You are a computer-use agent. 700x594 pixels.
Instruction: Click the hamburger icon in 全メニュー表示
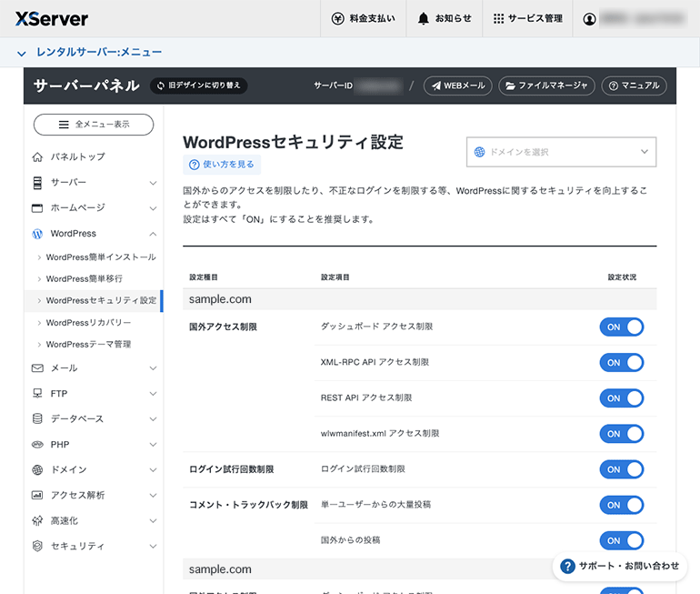point(64,125)
